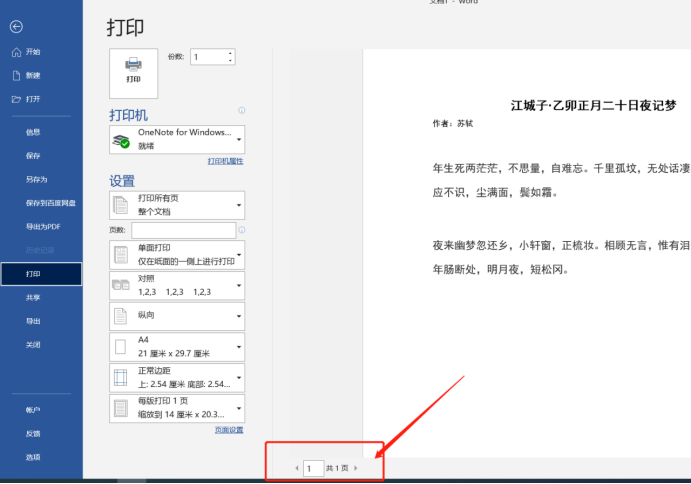691x484 pixels.
Task: Choose 关闭 in the sidebar
Action: pyautogui.click(x=33, y=345)
